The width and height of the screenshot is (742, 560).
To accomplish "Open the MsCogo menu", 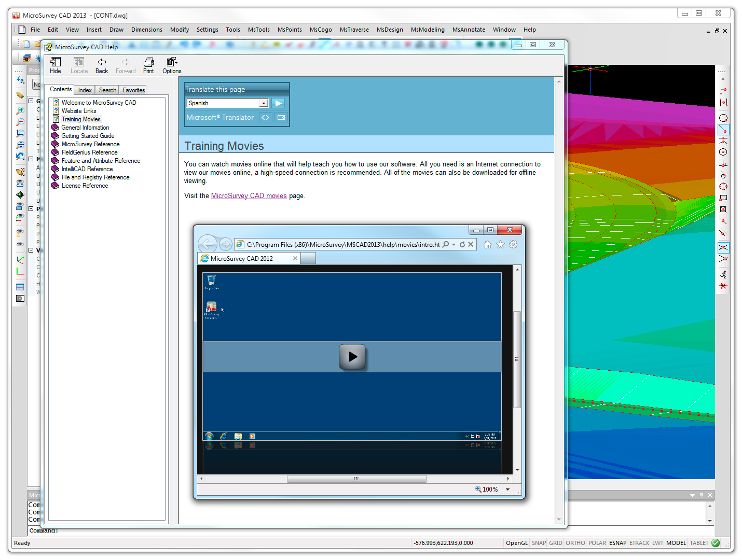I will pyautogui.click(x=320, y=30).
